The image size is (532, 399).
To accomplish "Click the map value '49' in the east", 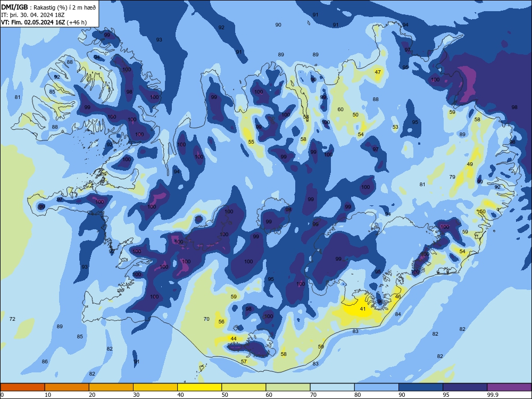I will (x=470, y=164).
